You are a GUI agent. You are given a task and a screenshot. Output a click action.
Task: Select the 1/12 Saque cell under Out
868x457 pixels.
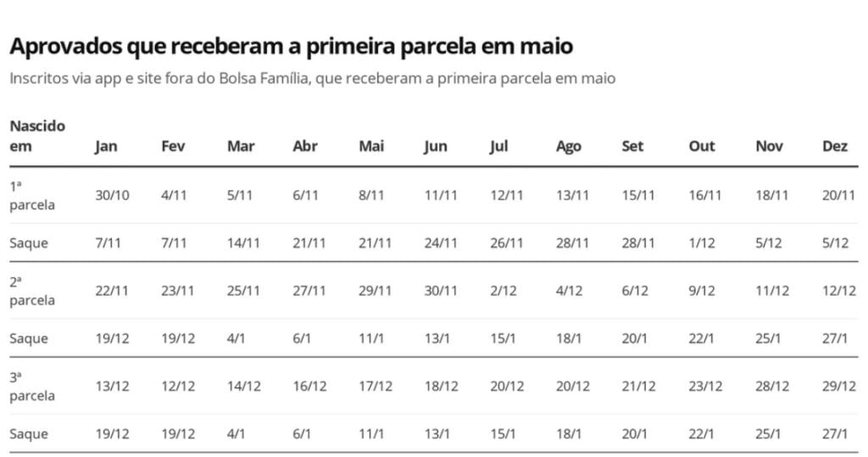[702, 243]
